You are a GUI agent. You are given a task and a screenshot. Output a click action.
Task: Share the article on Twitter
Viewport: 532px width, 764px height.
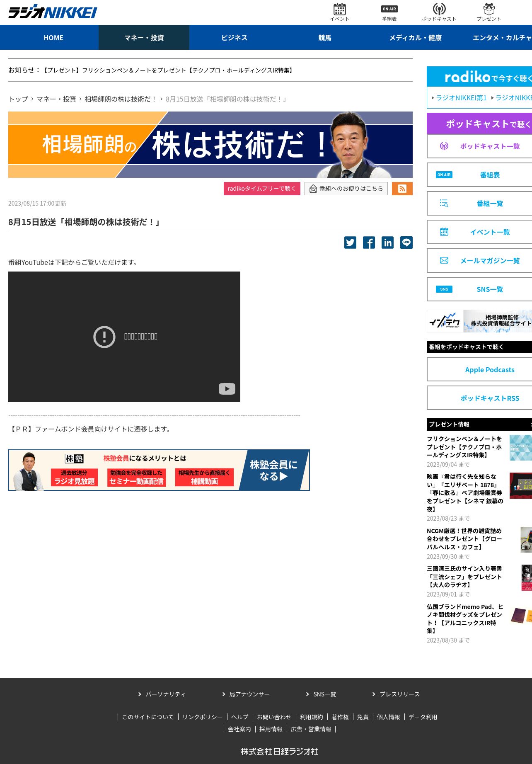(x=350, y=243)
